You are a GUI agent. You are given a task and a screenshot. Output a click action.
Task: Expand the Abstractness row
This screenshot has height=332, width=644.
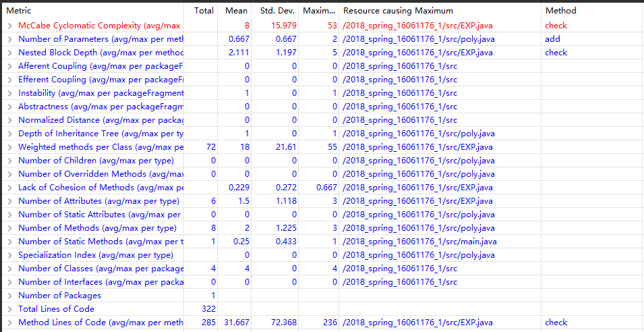click(x=10, y=107)
